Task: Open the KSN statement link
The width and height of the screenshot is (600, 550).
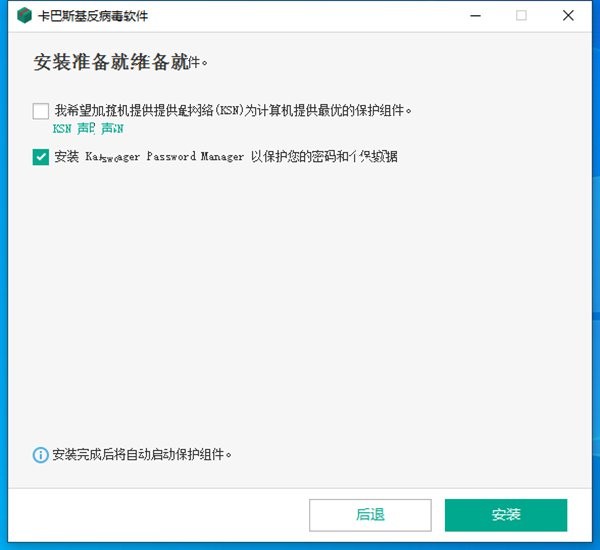Action: pos(88,128)
